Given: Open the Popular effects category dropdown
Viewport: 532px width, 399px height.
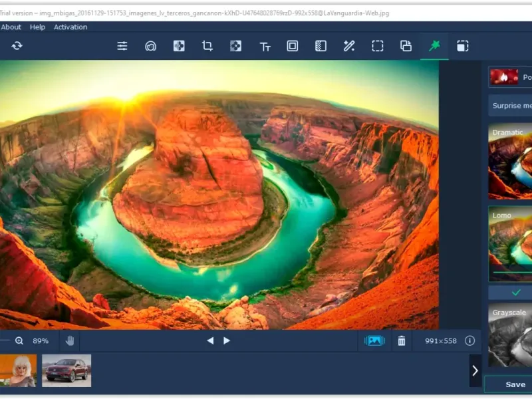Looking at the screenshot, I should pyautogui.click(x=510, y=77).
